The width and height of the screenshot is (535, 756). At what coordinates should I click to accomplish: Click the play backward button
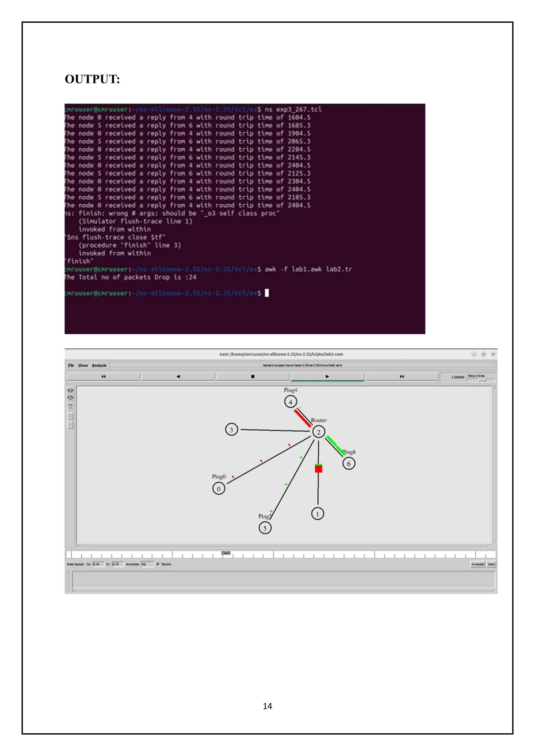pyautogui.click(x=178, y=376)
